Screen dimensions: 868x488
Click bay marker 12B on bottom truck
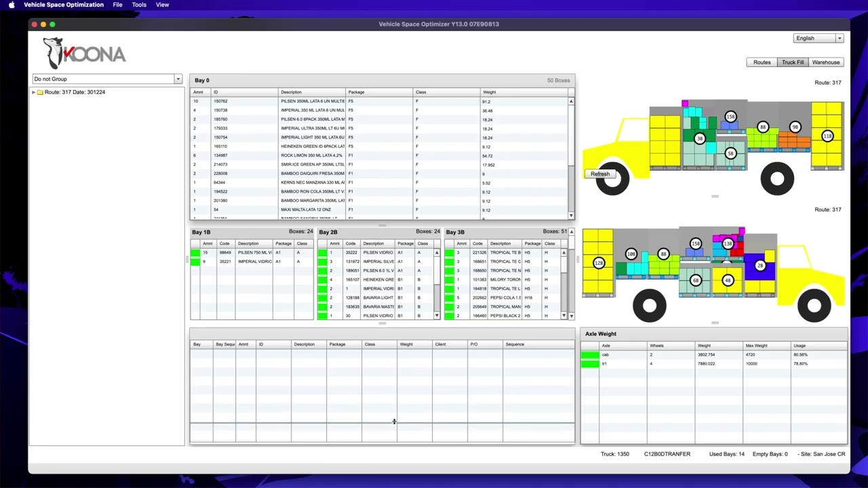pyautogui.click(x=599, y=263)
